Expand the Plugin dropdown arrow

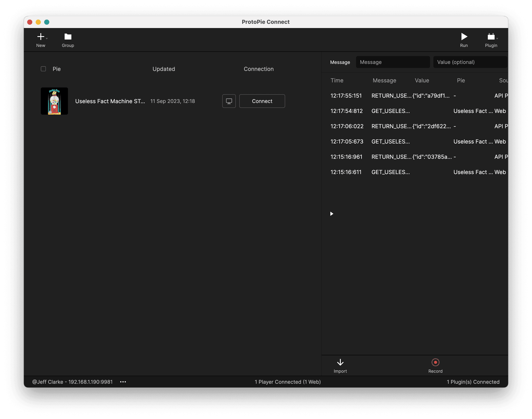coord(497,39)
